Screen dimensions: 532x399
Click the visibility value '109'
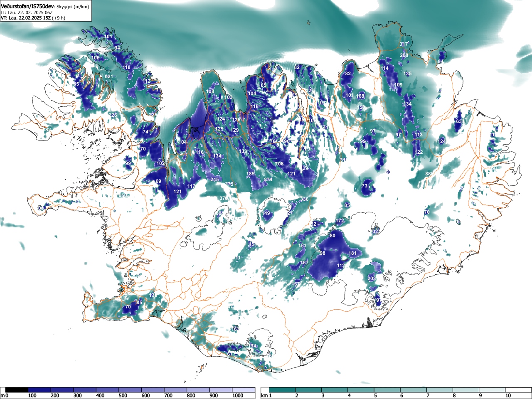coord(398,85)
